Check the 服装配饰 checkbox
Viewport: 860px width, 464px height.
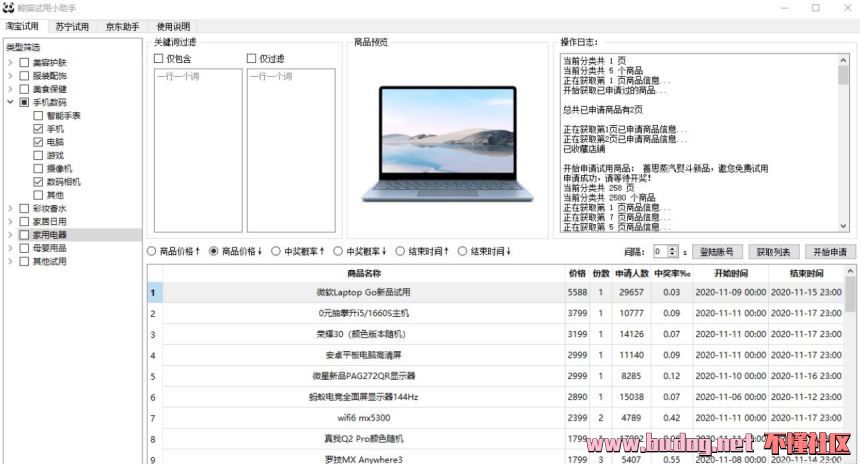[x=24, y=76]
